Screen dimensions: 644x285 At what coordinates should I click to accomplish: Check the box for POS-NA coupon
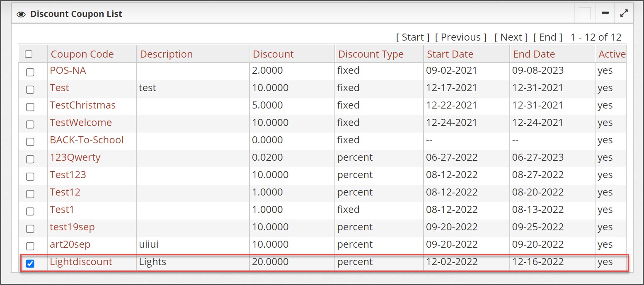(x=30, y=72)
